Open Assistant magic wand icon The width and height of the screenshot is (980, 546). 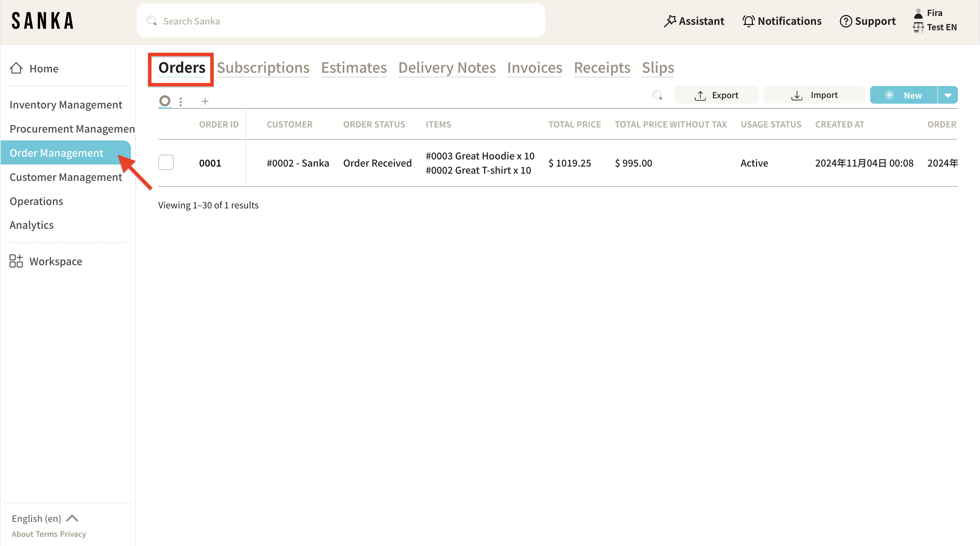(x=670, y=21)
